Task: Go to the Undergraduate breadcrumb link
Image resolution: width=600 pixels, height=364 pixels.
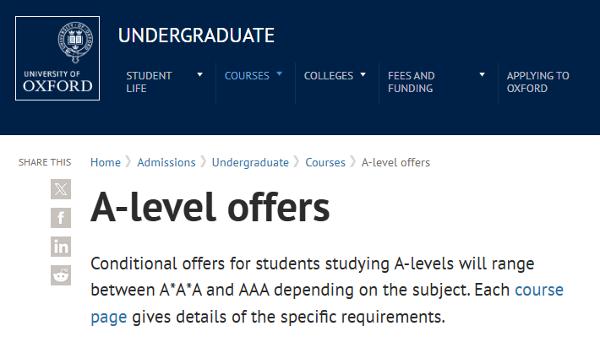Action: point(250,162)
